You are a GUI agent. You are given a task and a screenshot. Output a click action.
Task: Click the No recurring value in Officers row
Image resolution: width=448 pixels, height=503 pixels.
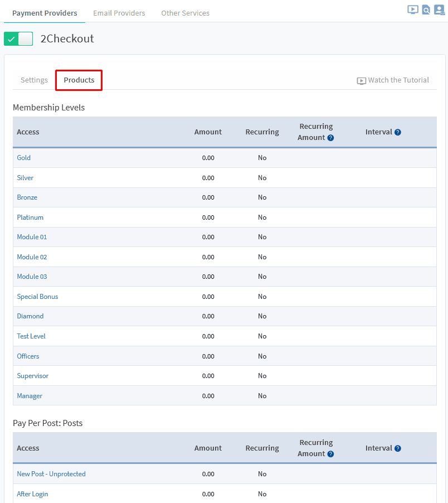(x=262, y=356)
